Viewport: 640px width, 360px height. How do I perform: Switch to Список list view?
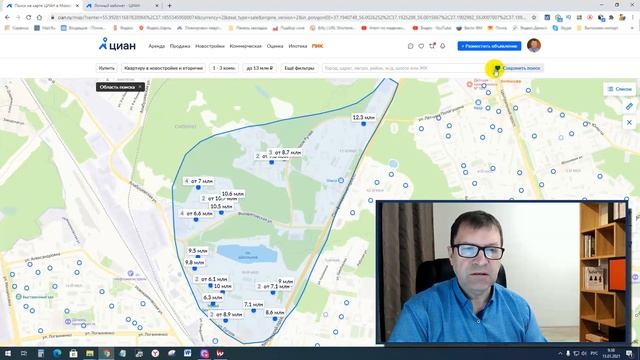[x=619, y=89]
